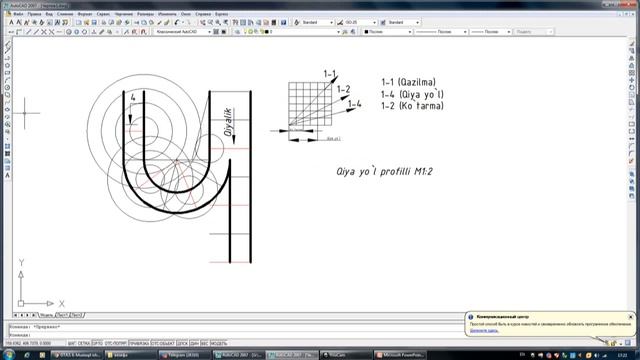Click the "Qiya yo`l profilli M1:2" drawing text
The image size is (640, 360).
coord(384,171)
